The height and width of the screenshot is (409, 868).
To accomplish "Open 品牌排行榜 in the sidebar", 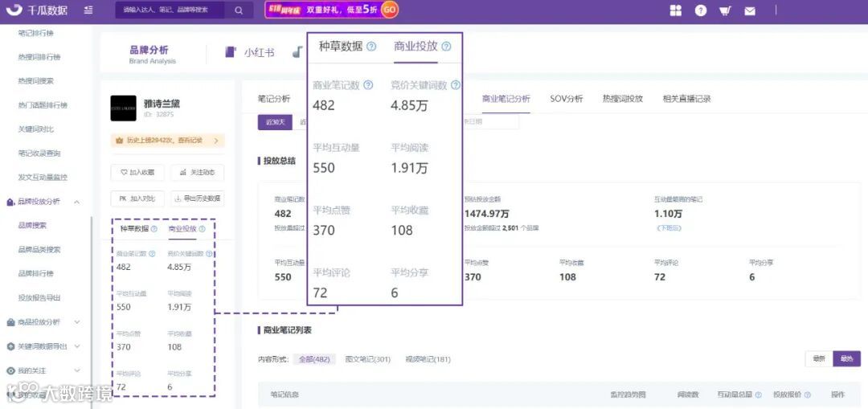I will click(36, 273).
